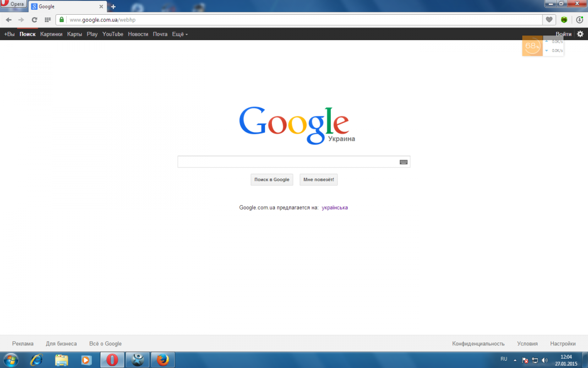The width and height of the screenshot is (588, 368).
Task: Open the Всё о Google footer link
Action: [105, 343]
